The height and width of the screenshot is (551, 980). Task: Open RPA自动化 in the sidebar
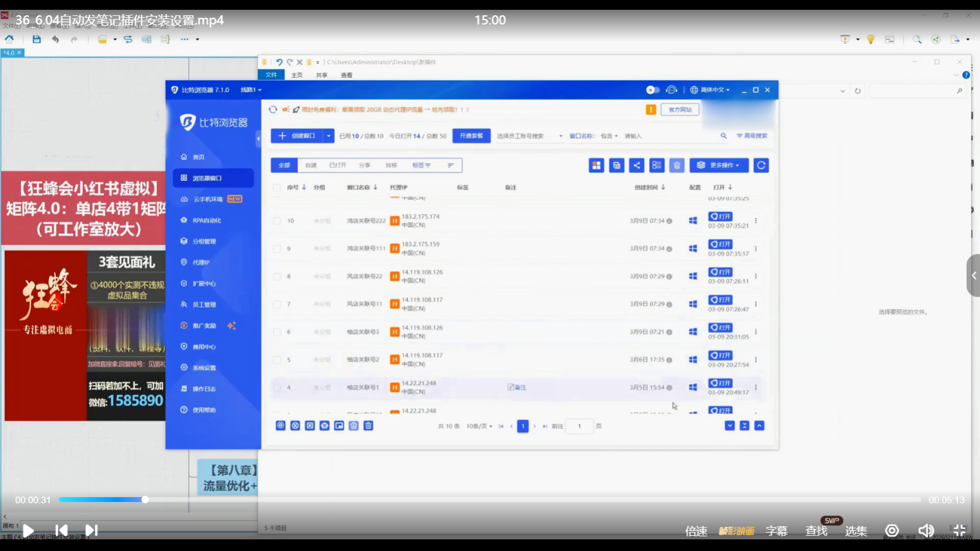coord(207,221)
